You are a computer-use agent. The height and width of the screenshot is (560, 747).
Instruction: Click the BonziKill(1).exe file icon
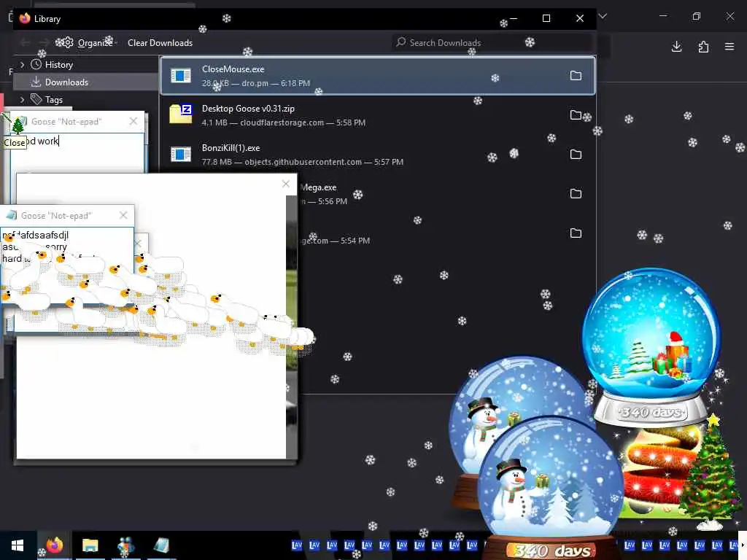(181, 155)
